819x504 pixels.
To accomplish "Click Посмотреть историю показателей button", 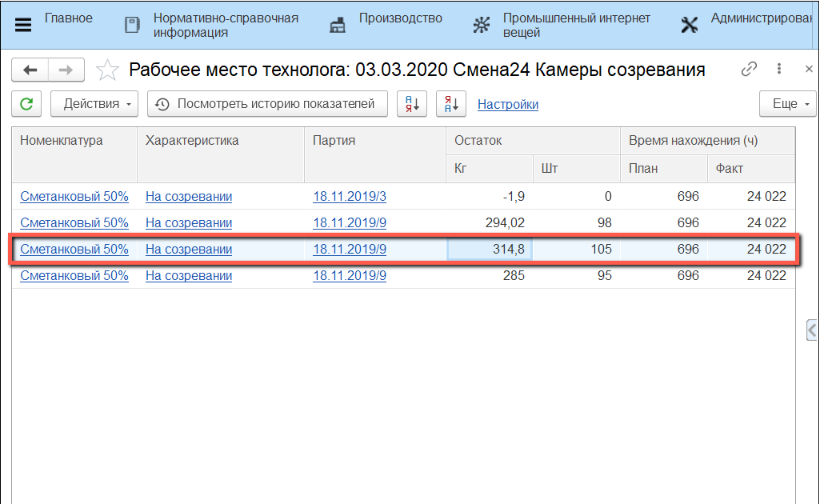I will click(267, 104).
